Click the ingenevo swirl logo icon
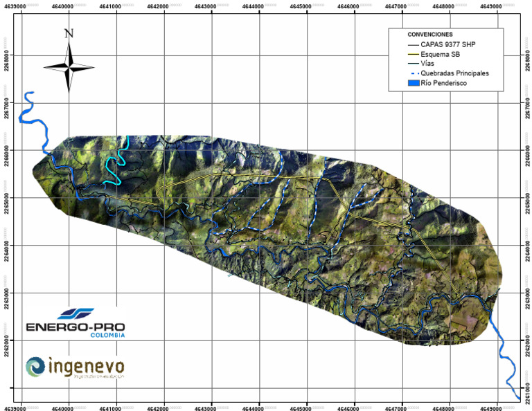This screenshot has width=532, height=411. tap(35, 367)
